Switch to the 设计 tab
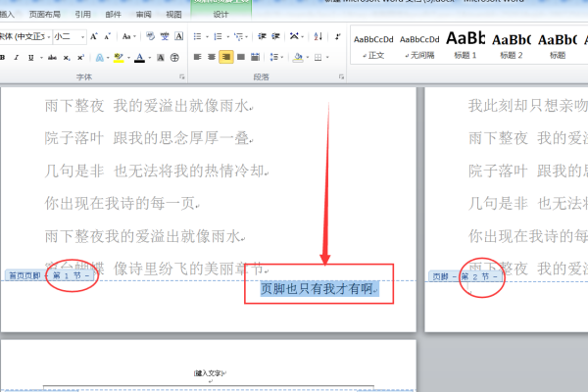Screen dimensions: 588x392 pos(220,15)
